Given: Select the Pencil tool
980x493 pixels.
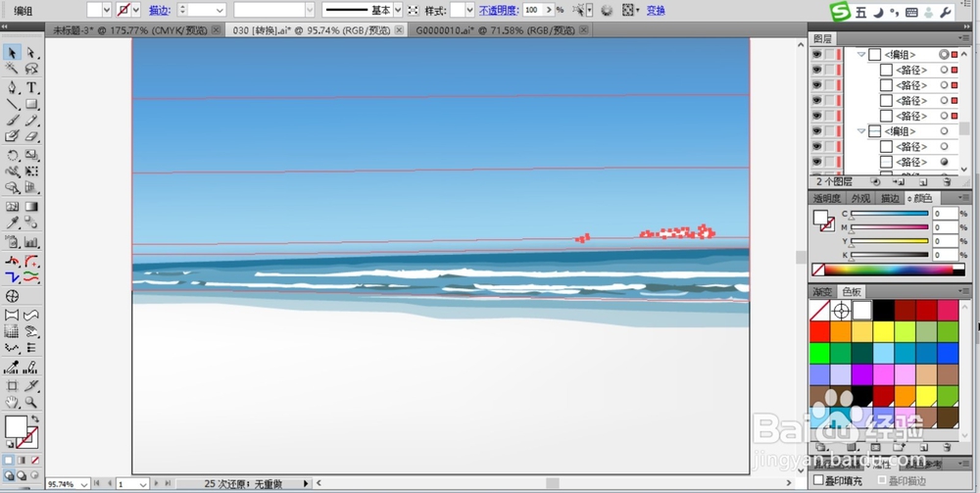Looking at the screenshot, I should point(31,121).
